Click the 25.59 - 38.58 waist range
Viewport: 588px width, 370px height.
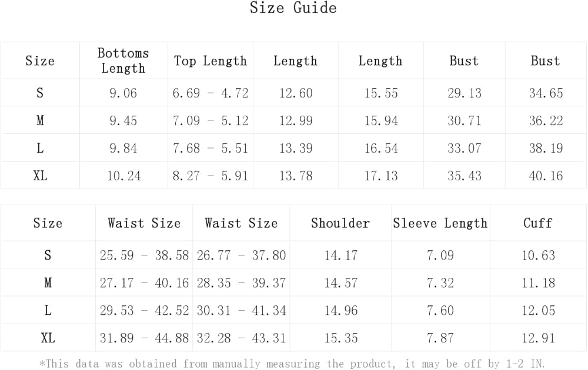pos(144,255)
